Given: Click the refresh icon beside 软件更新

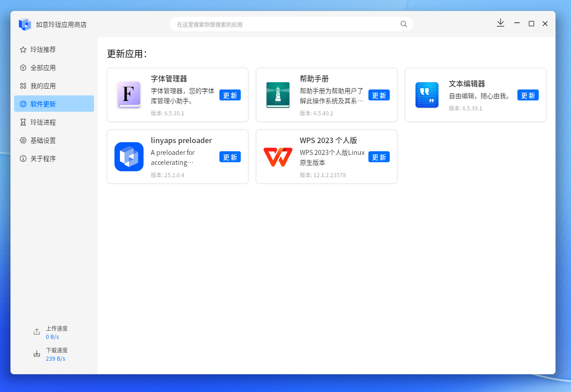Looking at the screenshot, I should 23,104.
